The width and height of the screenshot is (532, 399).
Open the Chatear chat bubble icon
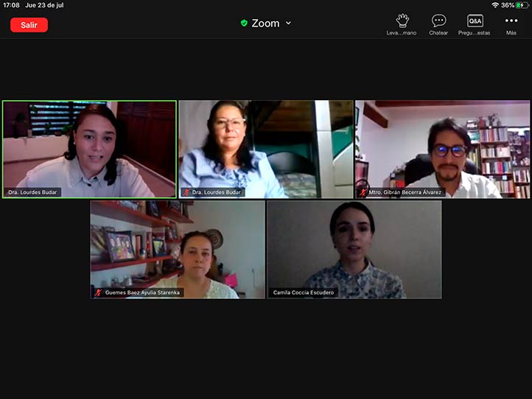pos(438,21)
